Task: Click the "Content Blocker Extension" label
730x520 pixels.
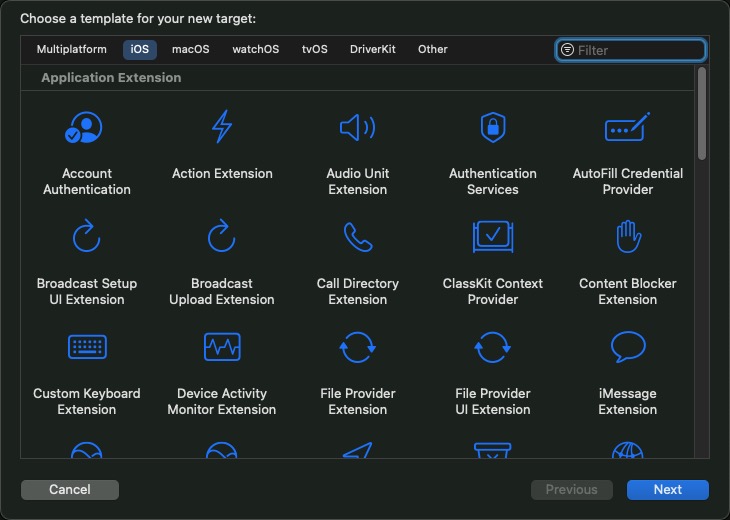Action: point(628,291)
